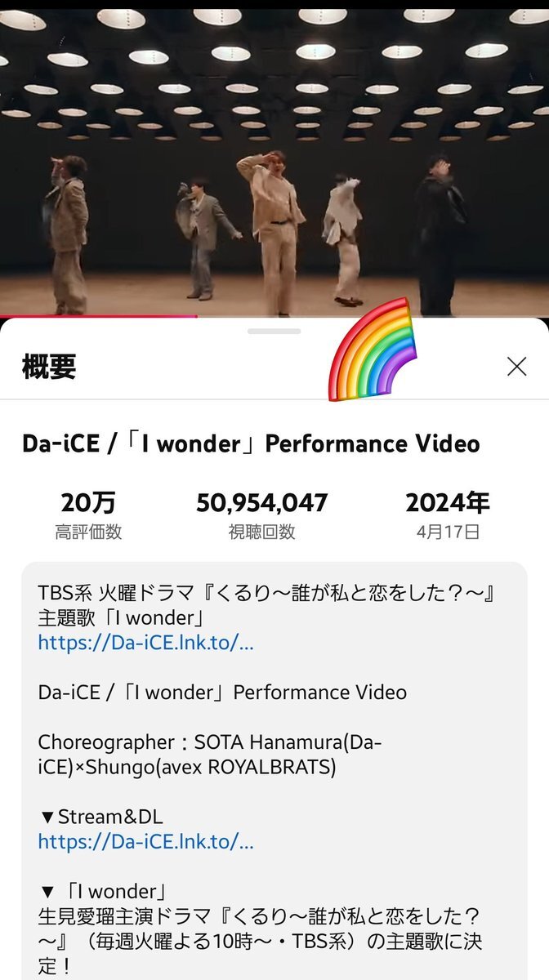The image size is (549, 980).
Task: Tap the dancer in black at right
Action: click(441, 235)
